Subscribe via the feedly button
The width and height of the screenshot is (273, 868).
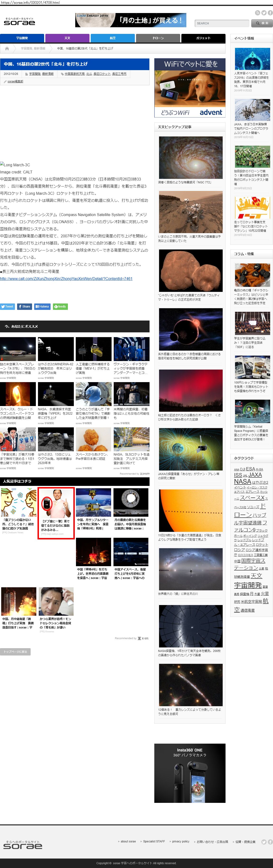tap(60, 307)
